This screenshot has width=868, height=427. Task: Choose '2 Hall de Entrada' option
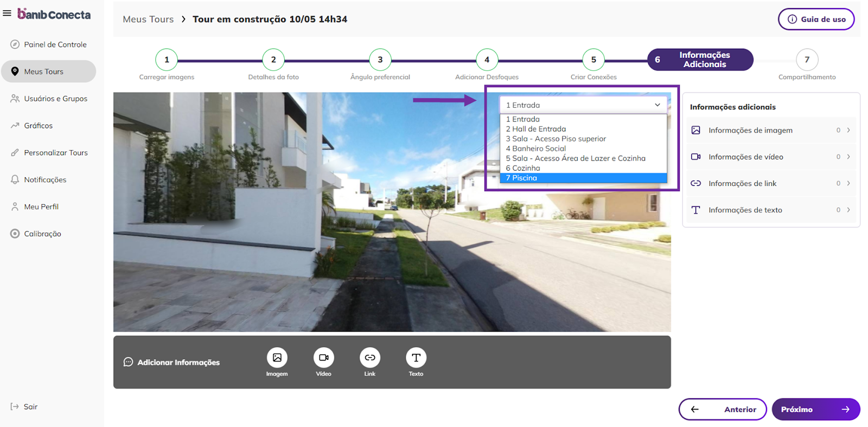(583, 129)
